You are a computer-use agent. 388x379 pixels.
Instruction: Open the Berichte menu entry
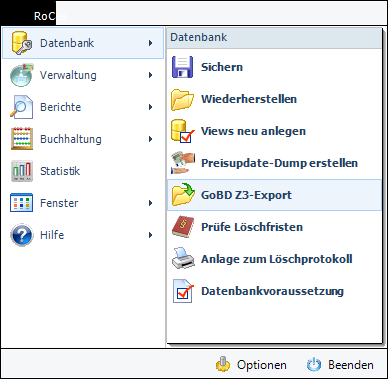pyautogui.click(x=83, y=107)
